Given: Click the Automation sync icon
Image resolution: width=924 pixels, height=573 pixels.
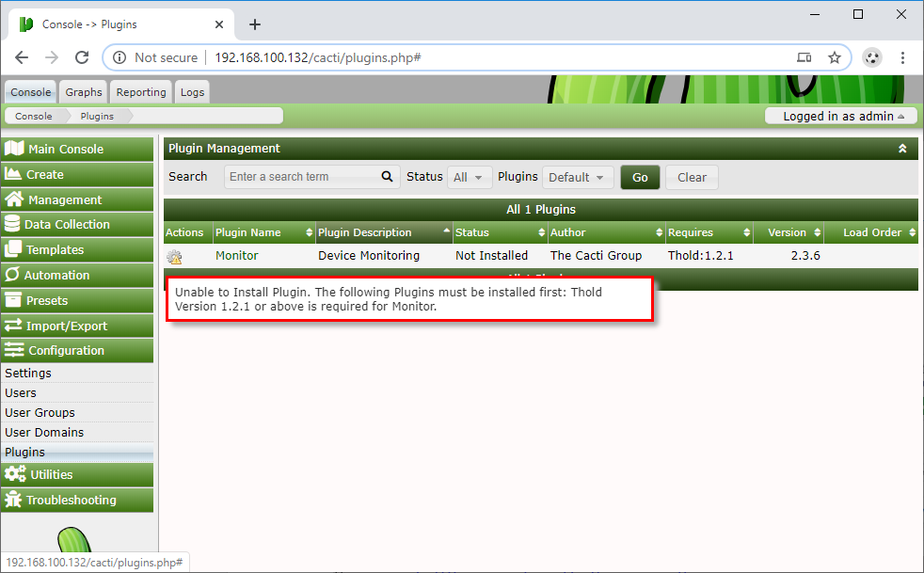Looking at the screenshot, I should (x=12, y=275).
